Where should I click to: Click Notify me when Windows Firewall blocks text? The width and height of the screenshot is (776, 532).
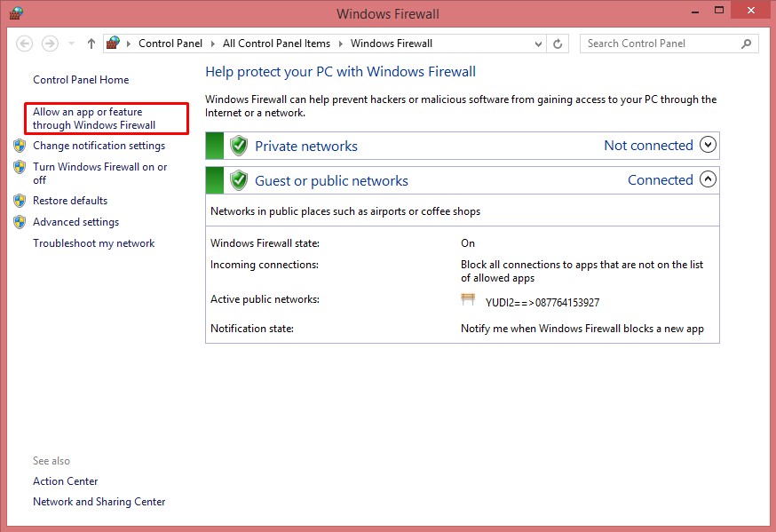tap(582, 329)
